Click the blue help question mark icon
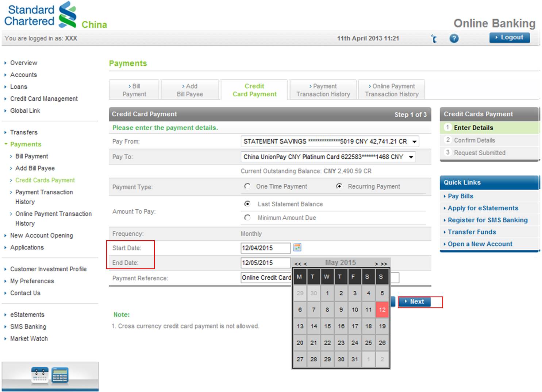 tap(454, 38)
